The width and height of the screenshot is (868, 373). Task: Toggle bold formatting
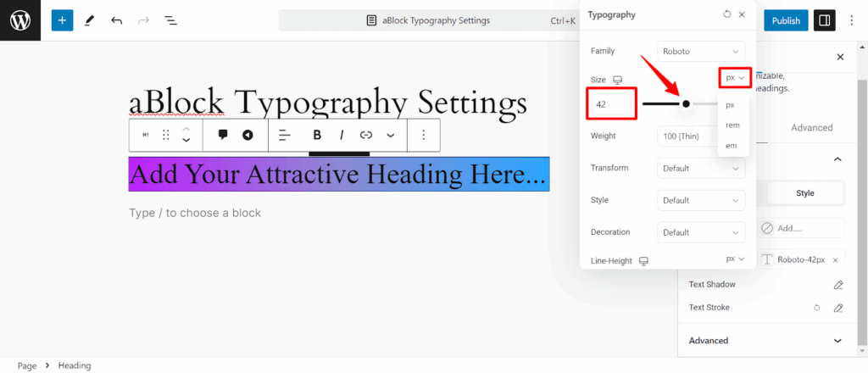tap(317, 135)
